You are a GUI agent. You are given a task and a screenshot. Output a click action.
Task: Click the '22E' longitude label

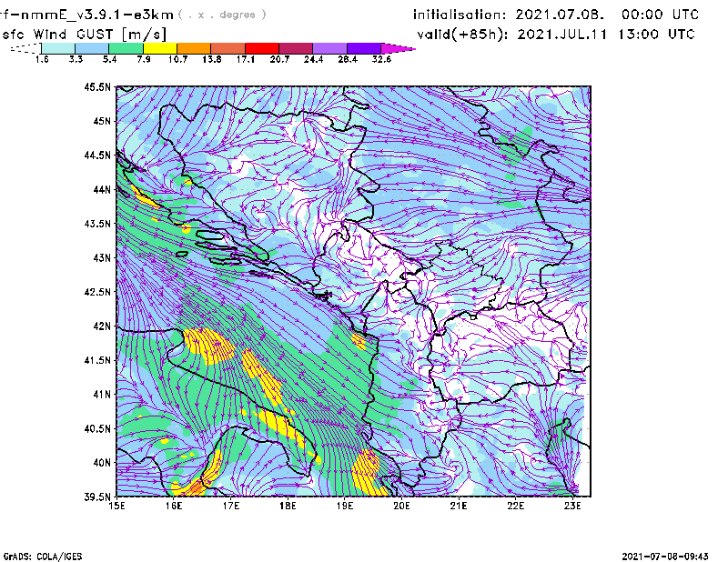tap(516, 506)
